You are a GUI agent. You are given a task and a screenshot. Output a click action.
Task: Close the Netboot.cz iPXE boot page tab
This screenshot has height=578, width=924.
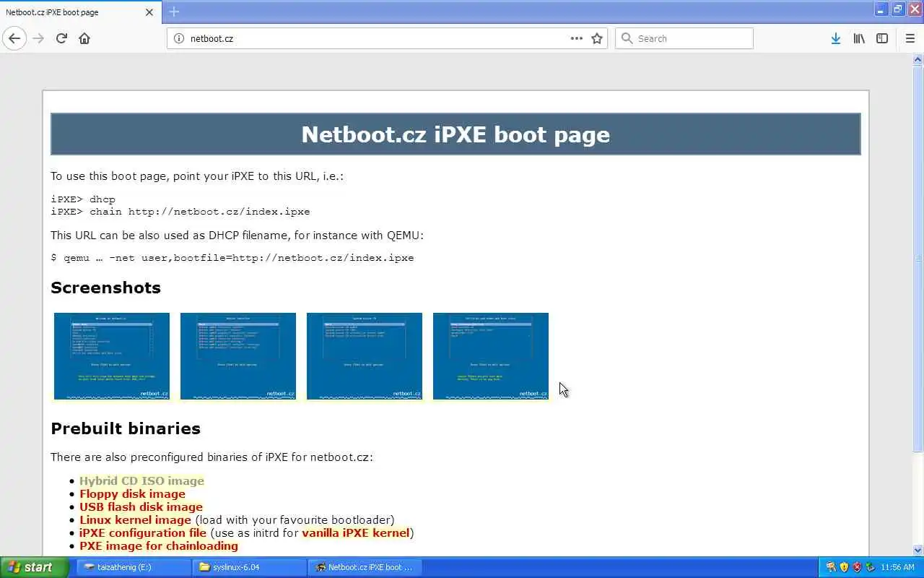click(x=149, y=12)
